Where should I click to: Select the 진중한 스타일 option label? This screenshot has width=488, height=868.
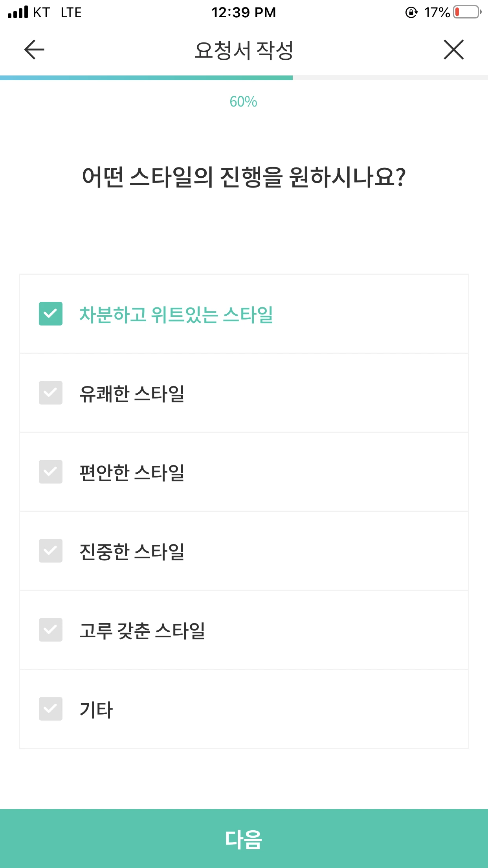[132, 552]
